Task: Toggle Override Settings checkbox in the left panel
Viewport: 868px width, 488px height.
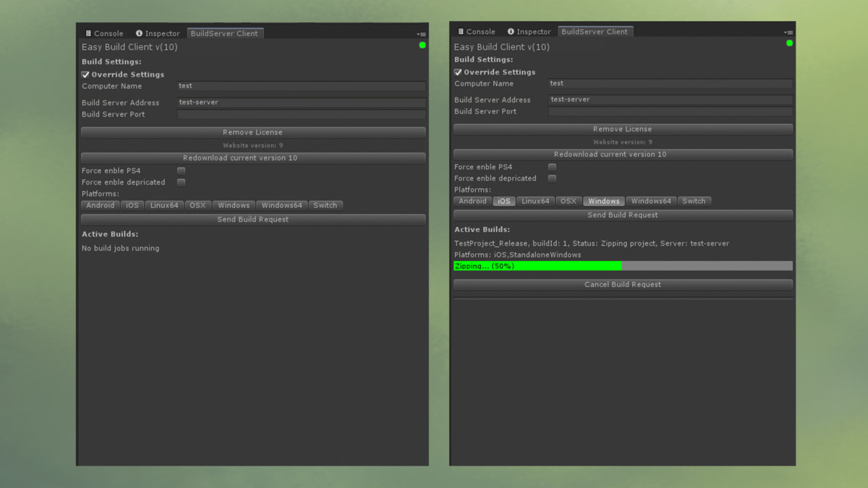Action: click(x=85, y=74)
